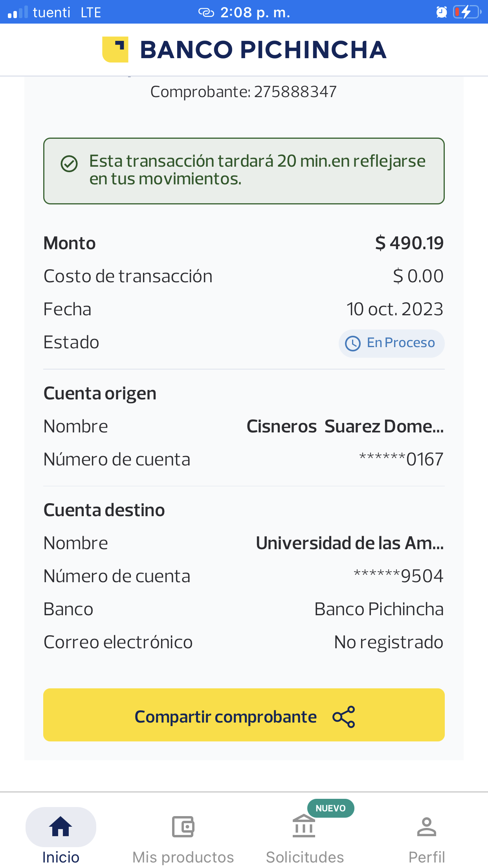Tap the alarm icon in status bar
The height and width of the screenshot is (868, 488).
point(442,12)
